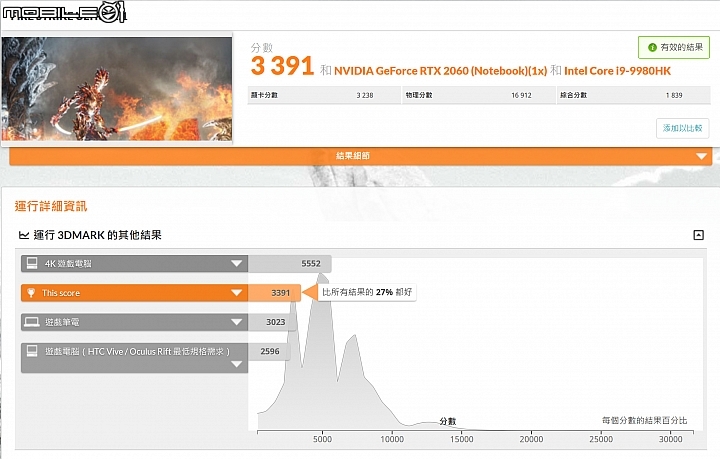Click the green info icon in valid result badge
This screenshot has height=459, width=720.
point(652,47)
